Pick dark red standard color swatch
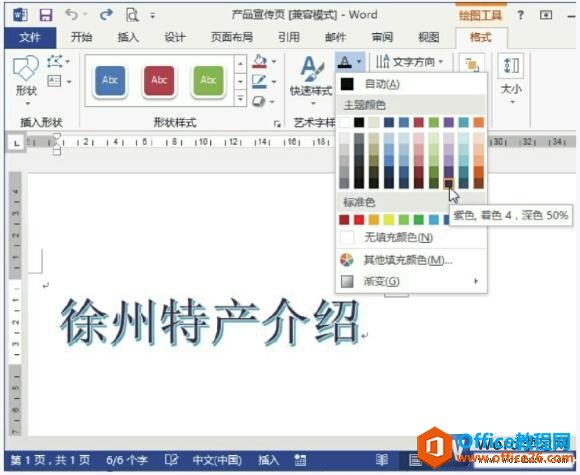The image size is (580, 475). point(344,219)
